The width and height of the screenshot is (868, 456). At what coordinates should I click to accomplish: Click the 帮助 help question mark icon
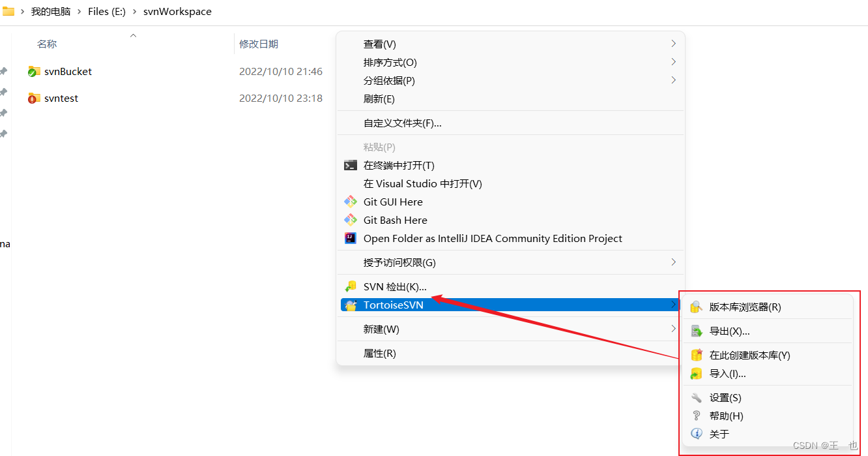[x=697, y=416]
